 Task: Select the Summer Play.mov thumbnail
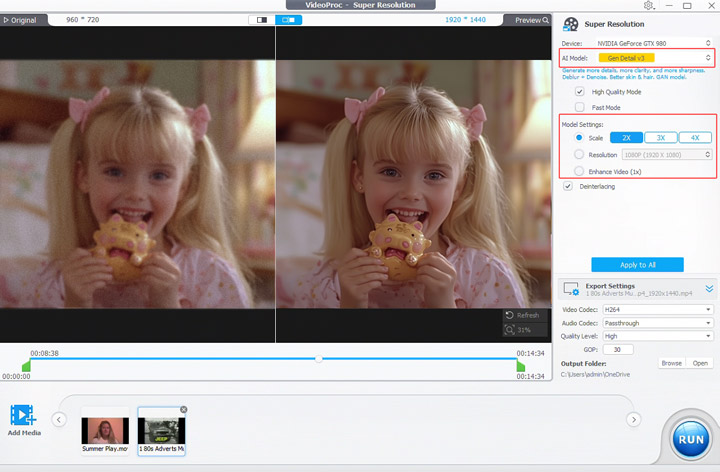click(105, 431)
